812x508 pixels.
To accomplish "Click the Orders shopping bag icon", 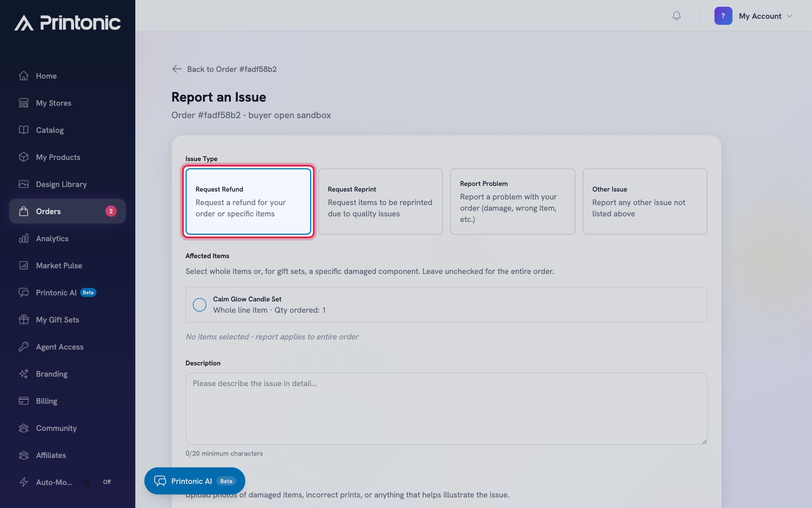I will click(24, 211).
